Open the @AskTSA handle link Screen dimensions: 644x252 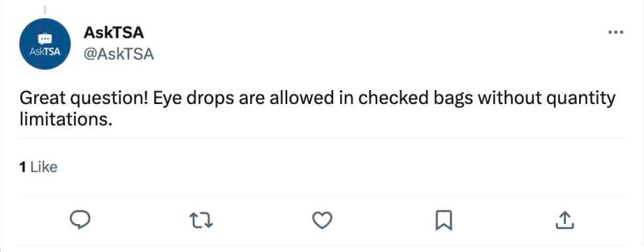tap(118, 54)
